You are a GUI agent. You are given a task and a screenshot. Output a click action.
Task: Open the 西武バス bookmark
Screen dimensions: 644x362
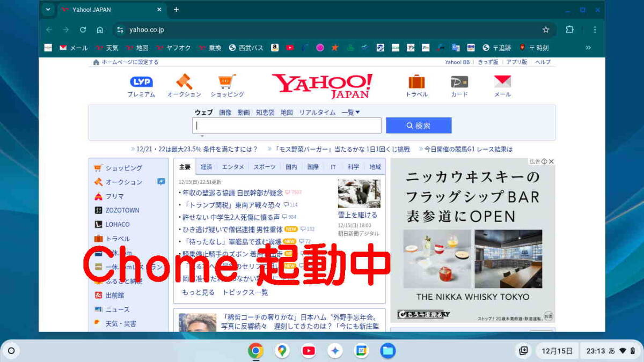click(x=246, y=48)
